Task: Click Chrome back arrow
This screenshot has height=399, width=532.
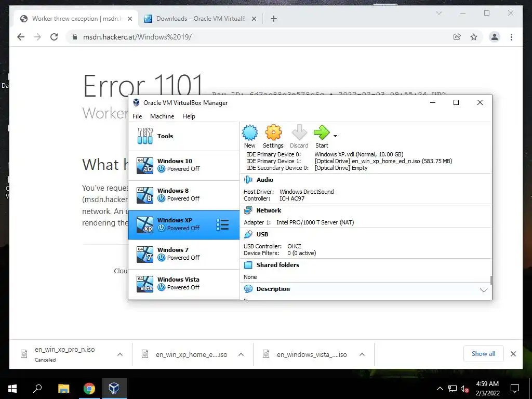Action: pyautogui.click(x=21, y=37)
